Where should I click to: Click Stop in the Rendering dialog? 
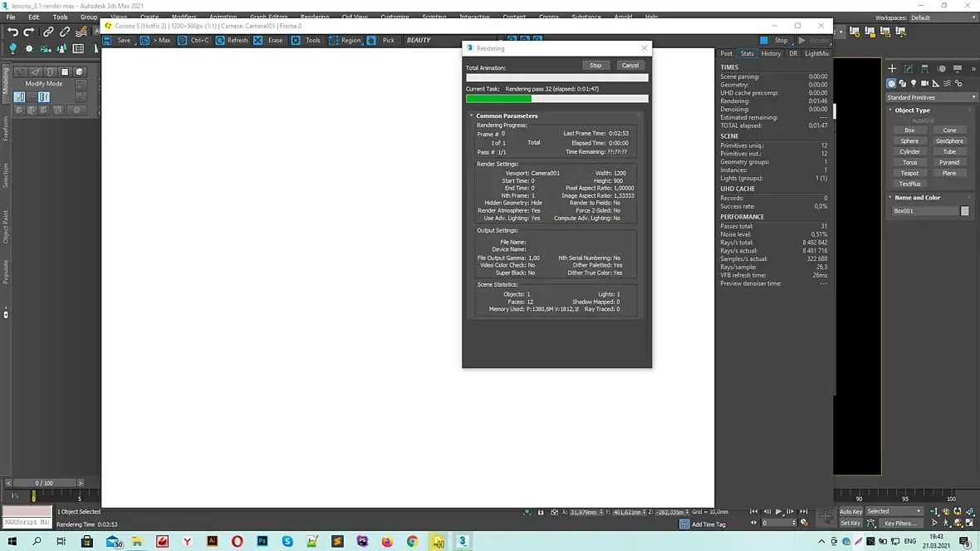[x=595, y=65]
